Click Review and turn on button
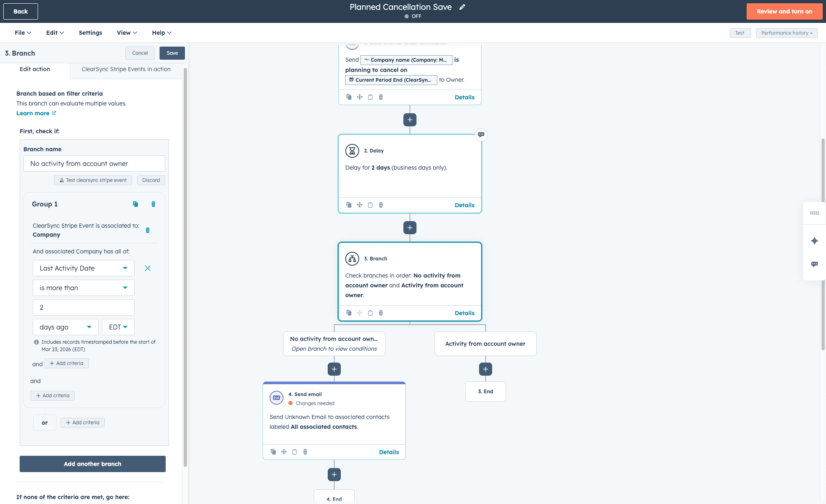Image resolution: width=826 pixels, height=504 pixels. pos(784,11)
